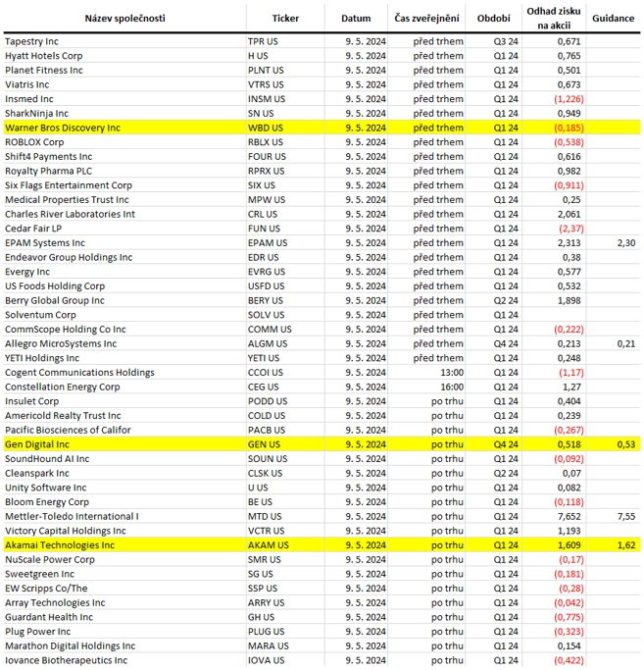Click the Datum column header
The width and height of the screenshot is (644, 670).
[x=356, y=19]
